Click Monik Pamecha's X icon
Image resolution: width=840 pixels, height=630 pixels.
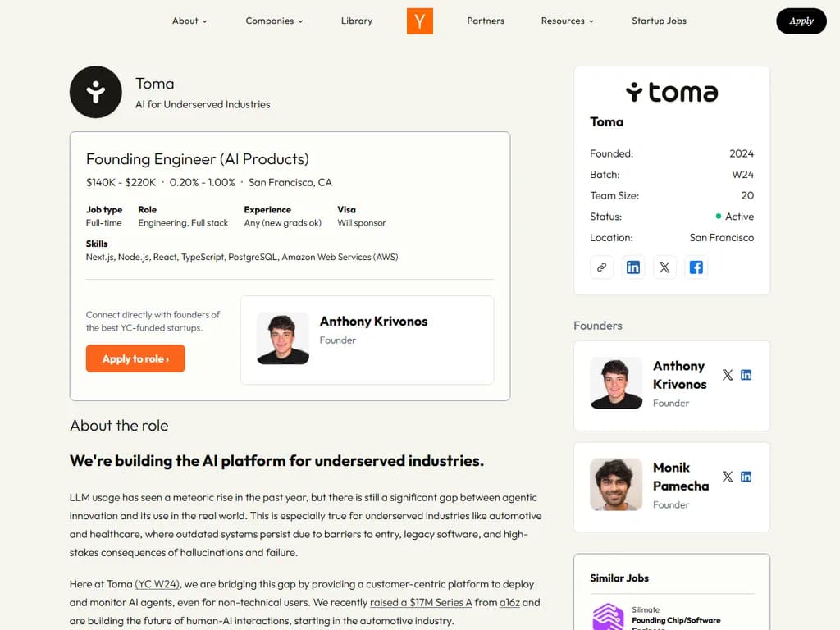click(727, 476)
